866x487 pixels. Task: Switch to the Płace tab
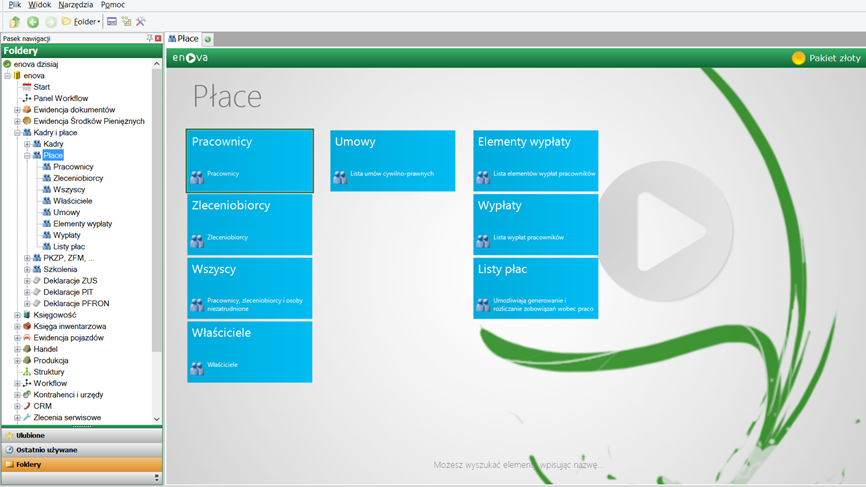point(183,39)
